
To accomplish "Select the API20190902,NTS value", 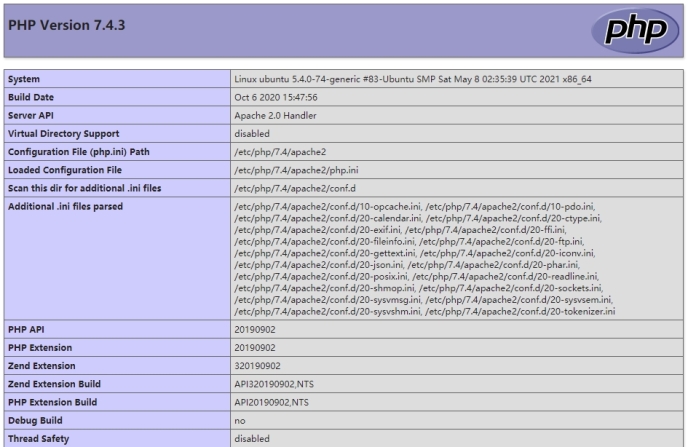I will 272,402.
